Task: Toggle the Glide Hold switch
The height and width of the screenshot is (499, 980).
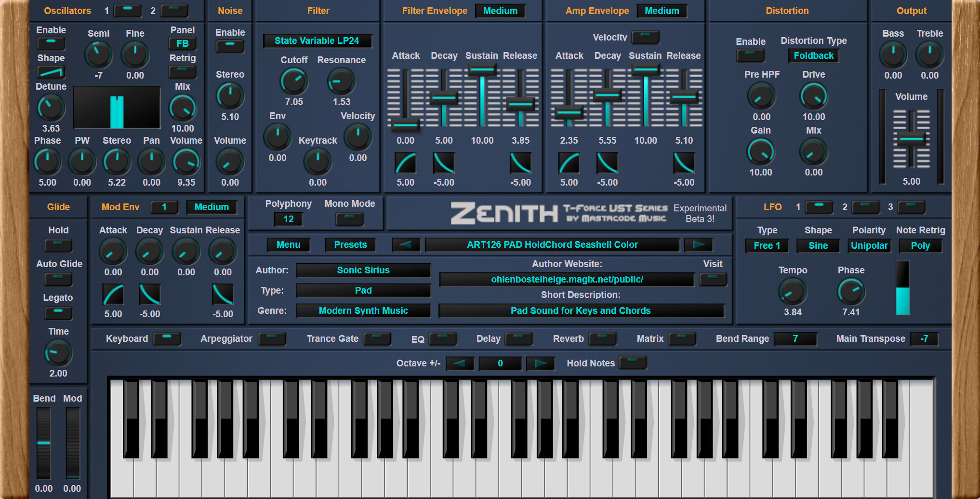Action: tap(58, 245)
